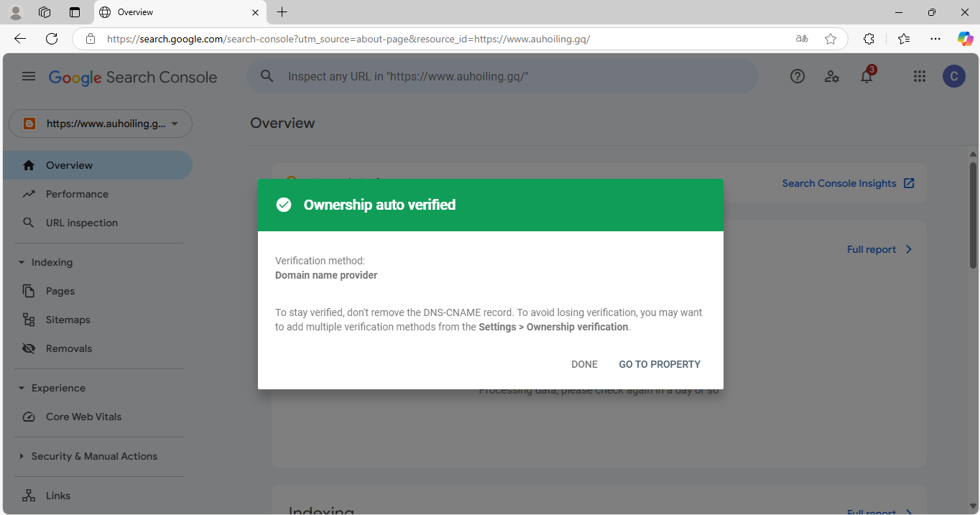
Task: Open Removals in sidebar
Action: click(x=98, y=348)
